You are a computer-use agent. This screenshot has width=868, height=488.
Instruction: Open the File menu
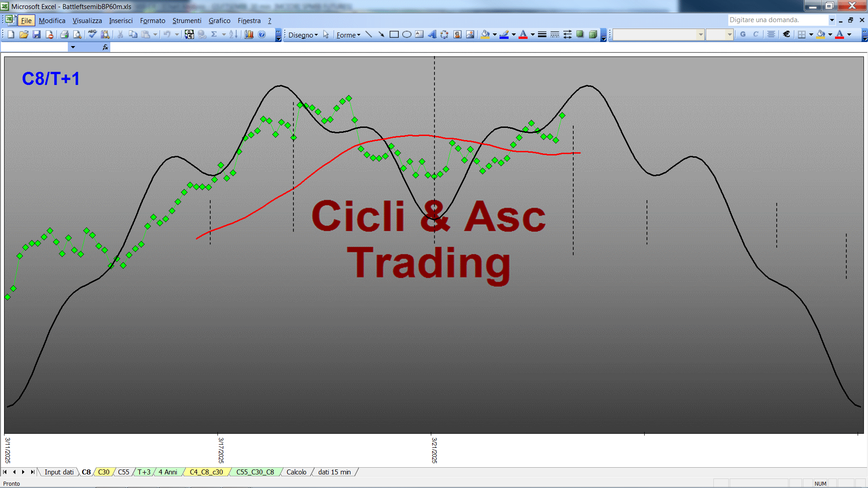coord(26,20)
